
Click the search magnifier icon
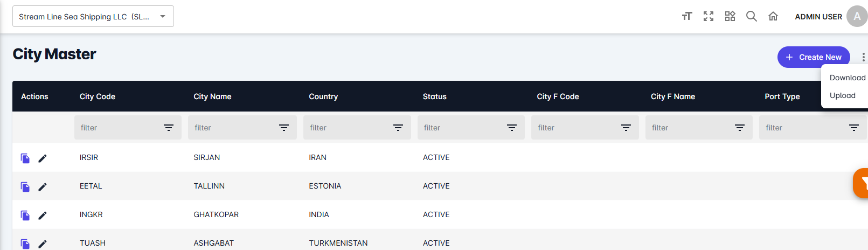(752, 16)
